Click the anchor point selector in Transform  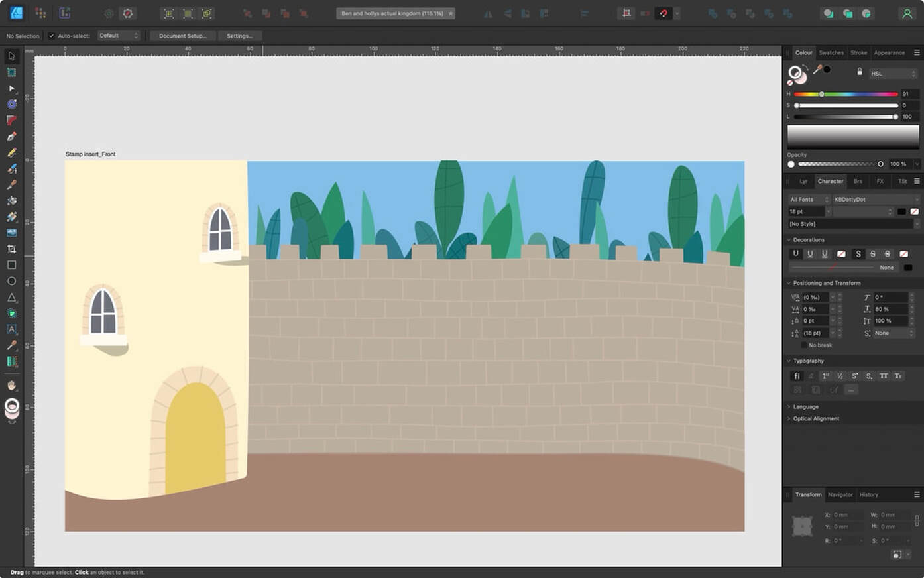[803, 526]
